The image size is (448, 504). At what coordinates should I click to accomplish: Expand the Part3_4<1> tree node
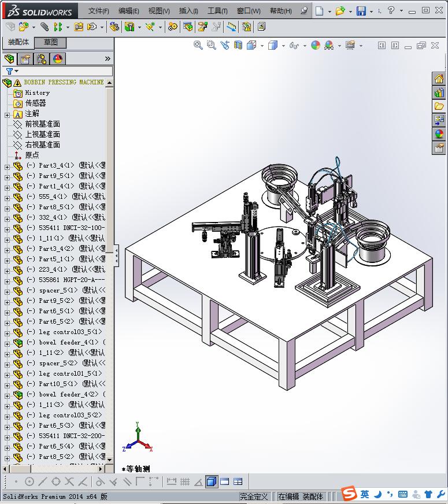pos(7,167)
